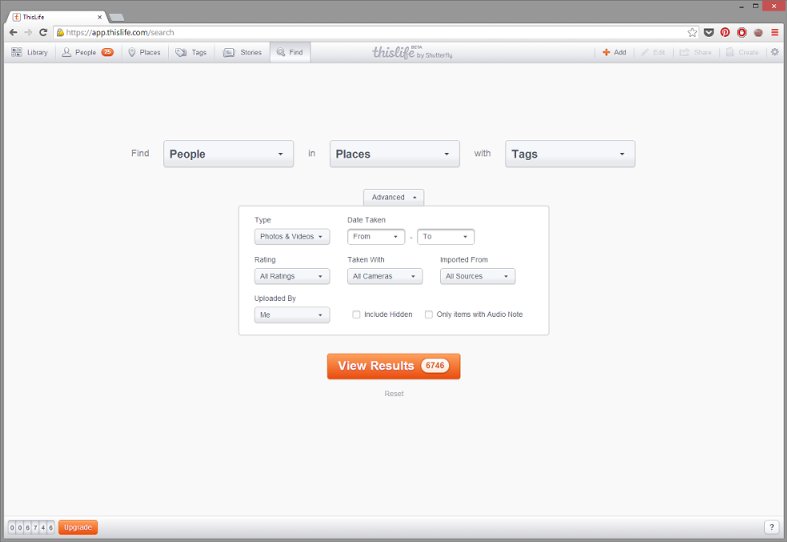
Task: Open the People tab
Action: (88, 52)
